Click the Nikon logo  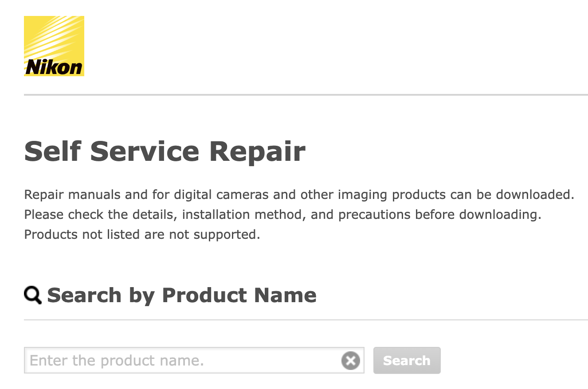coord(54,46)
